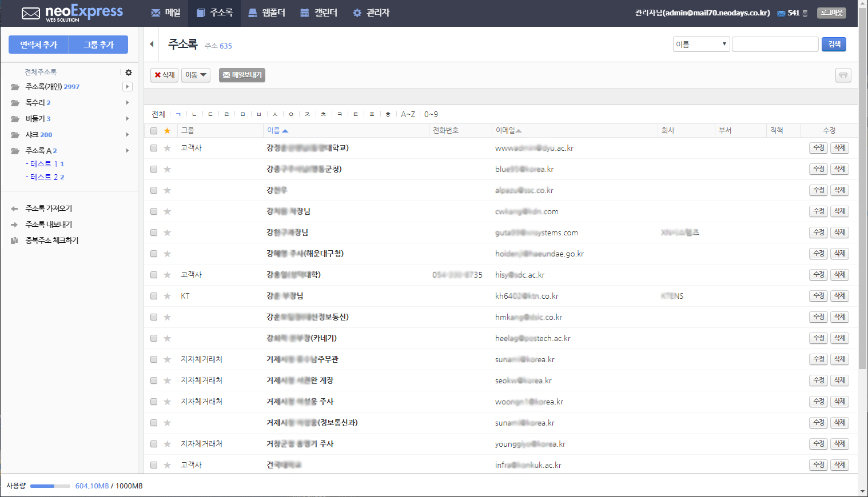Click the unread mail envelope icon
This screenshot has height=497, width=868.
coord(781,13)
